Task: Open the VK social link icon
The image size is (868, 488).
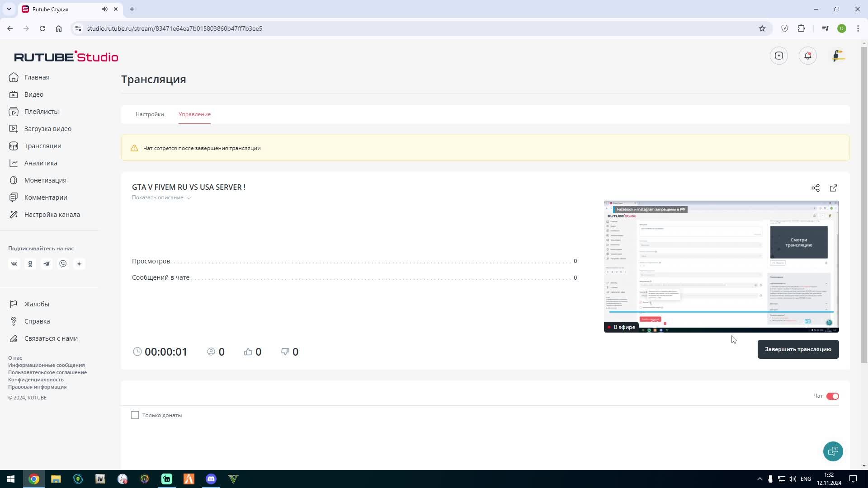Action: (14, 264)
